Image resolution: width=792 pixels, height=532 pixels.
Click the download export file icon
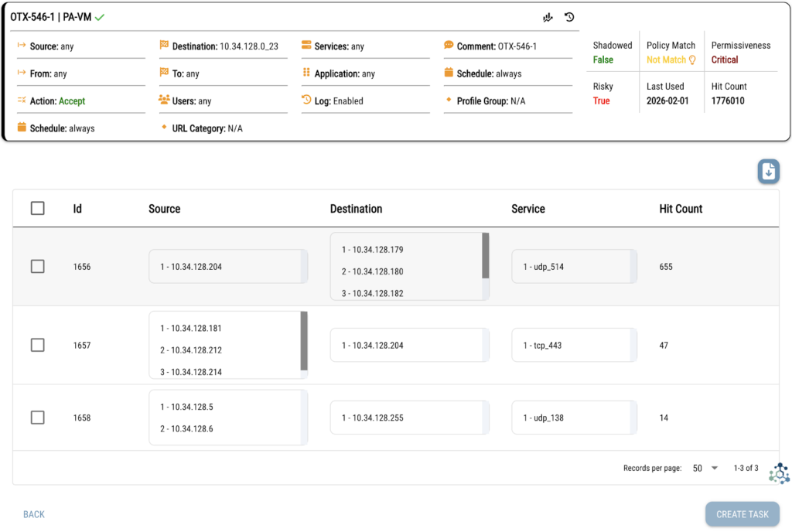pos(768,172)
